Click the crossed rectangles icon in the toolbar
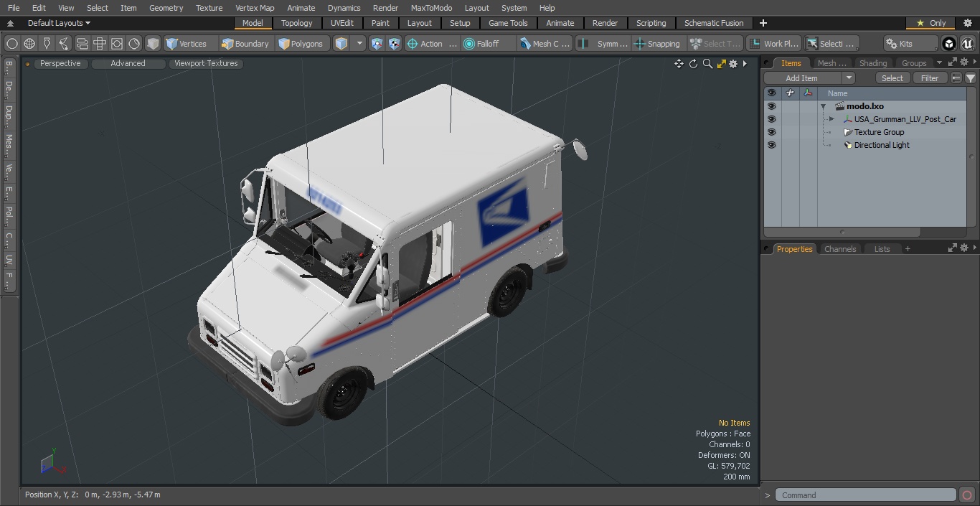The height and width of the screenshot is (506, 980). pyautogui.click(x=99, y=44)
